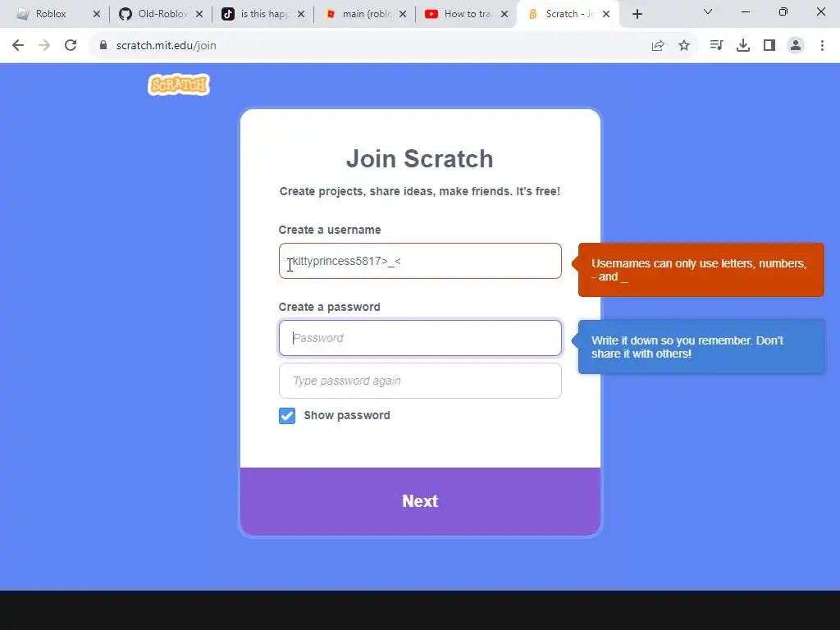Open the Chrome profile avatar
The image size is (840, 630).
[796, 46]
